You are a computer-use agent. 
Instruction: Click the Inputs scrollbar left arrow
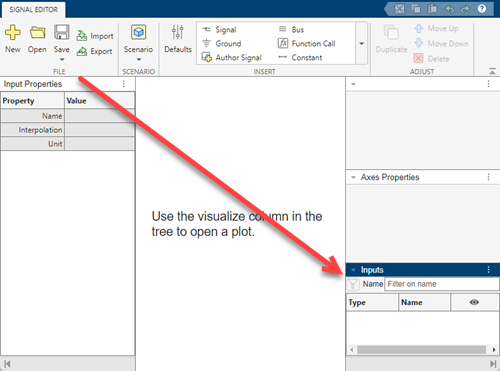[x=352, y=350]
